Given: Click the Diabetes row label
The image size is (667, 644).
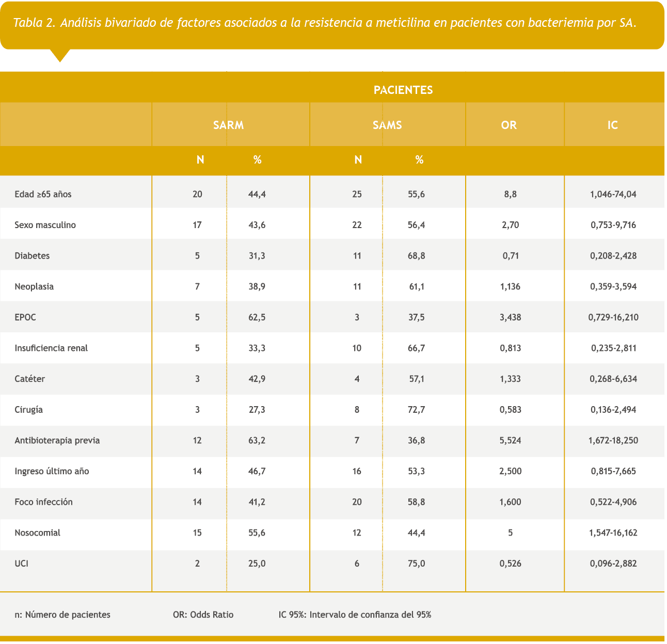Looking at the screenshot, I should point(32,256).
